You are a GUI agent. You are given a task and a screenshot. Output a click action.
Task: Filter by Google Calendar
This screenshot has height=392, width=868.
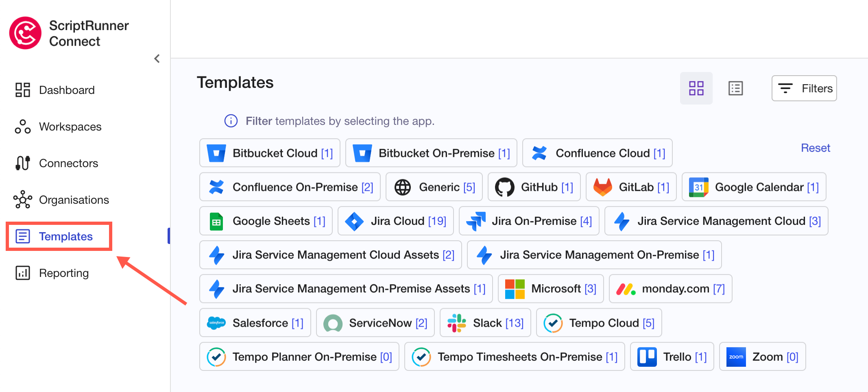tap(754, 187)
